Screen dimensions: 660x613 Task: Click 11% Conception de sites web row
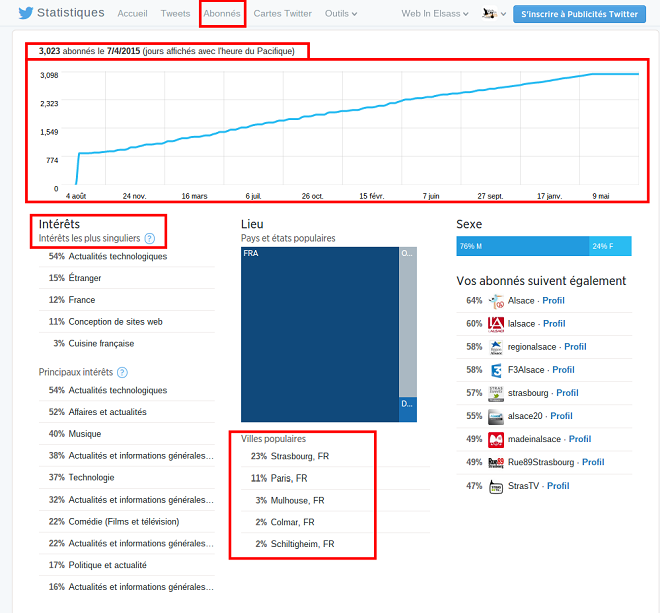click(x=126, y=322)
